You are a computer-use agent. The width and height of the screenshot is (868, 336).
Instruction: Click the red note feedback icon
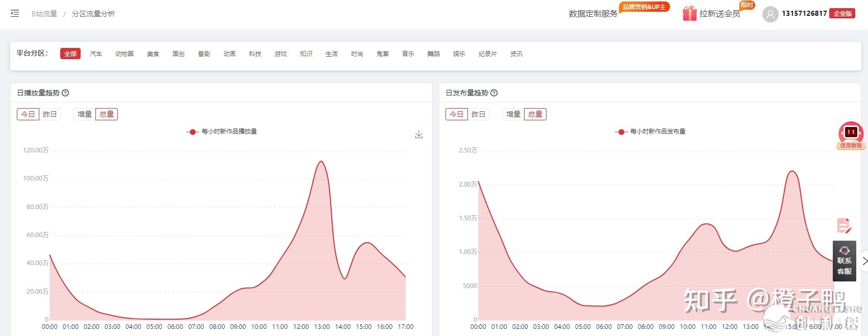pyautogui.click(x=844, y=225)
